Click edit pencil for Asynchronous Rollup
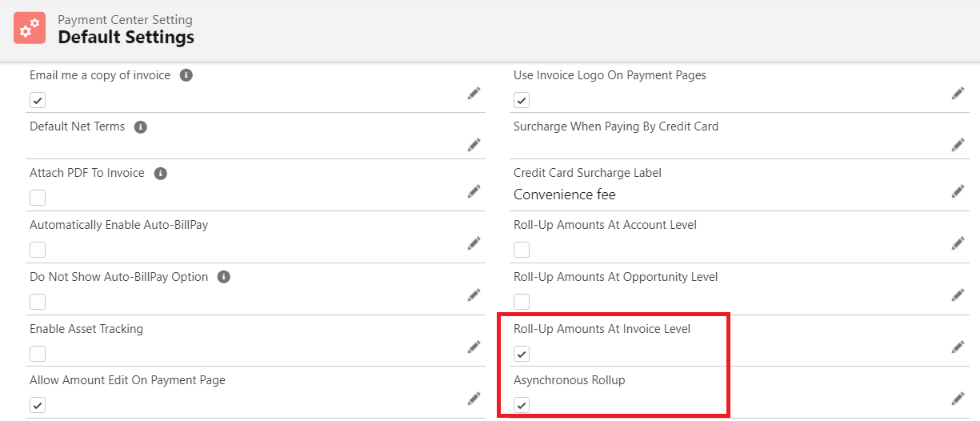 [958, 399]
